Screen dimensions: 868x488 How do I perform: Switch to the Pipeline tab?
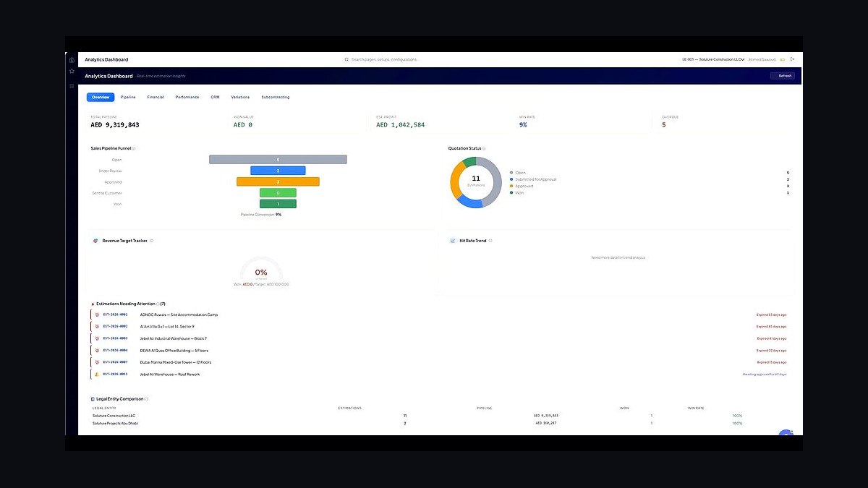click(x=128, y=97)
